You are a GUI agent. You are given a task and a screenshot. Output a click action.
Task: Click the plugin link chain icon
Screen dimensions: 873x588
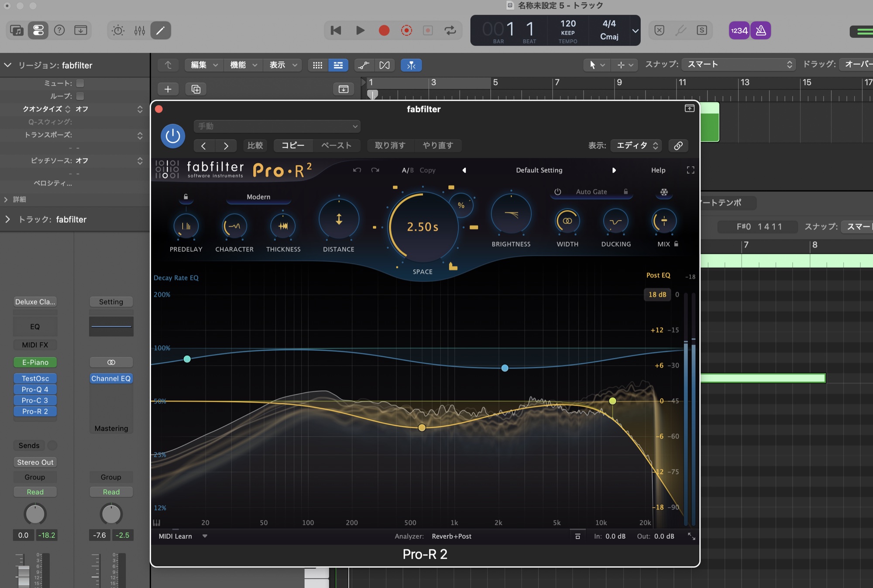[678, 146]
